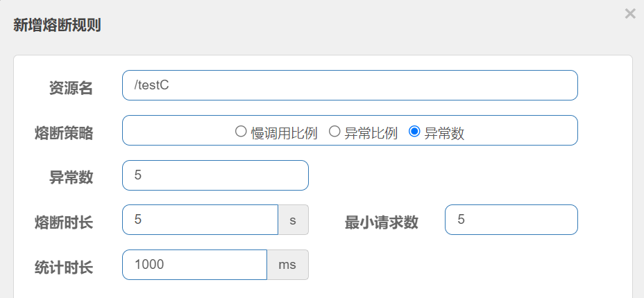Click the 最小请求数 input field

coord(511,220)
